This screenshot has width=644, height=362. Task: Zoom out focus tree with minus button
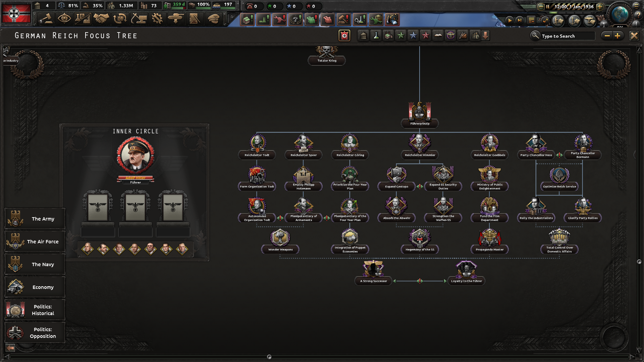[x=607, y=36]
